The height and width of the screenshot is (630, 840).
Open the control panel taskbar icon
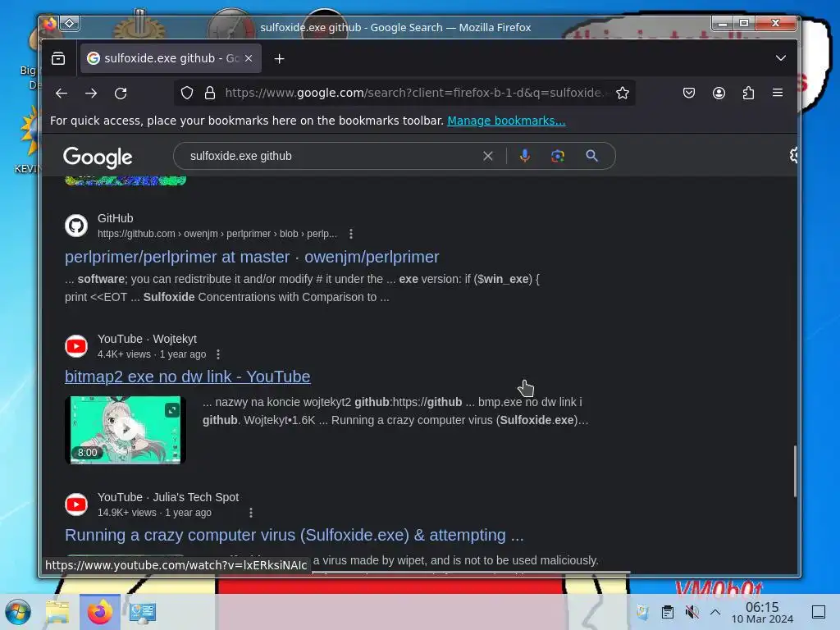click(142, 612)
